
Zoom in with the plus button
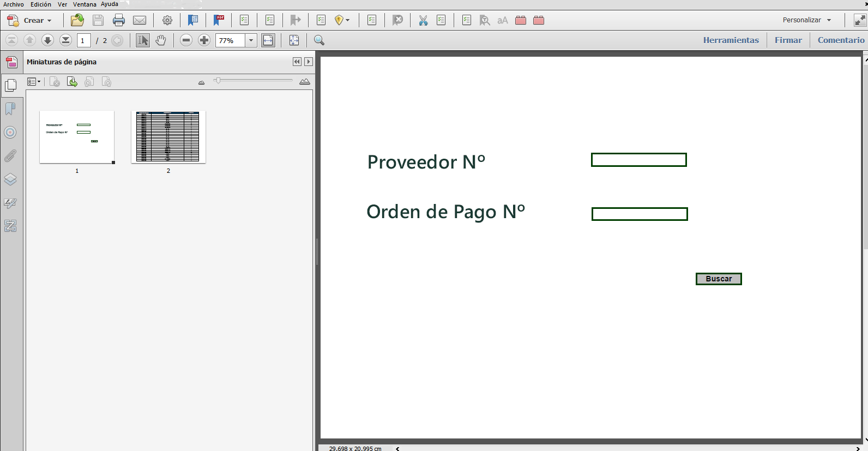[x=204, y=40]
